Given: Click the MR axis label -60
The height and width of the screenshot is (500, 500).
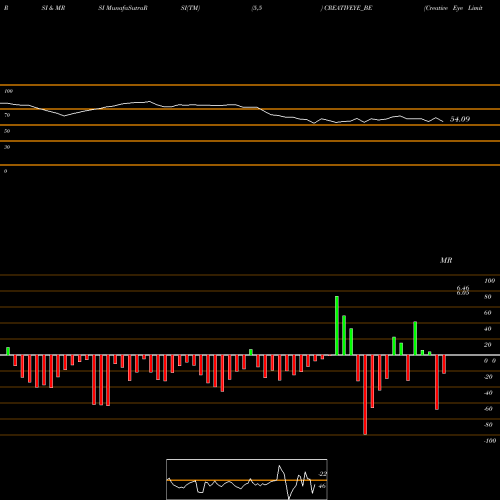Looking at the screenshot, I should pyautogui.click(x=488, y=409).
